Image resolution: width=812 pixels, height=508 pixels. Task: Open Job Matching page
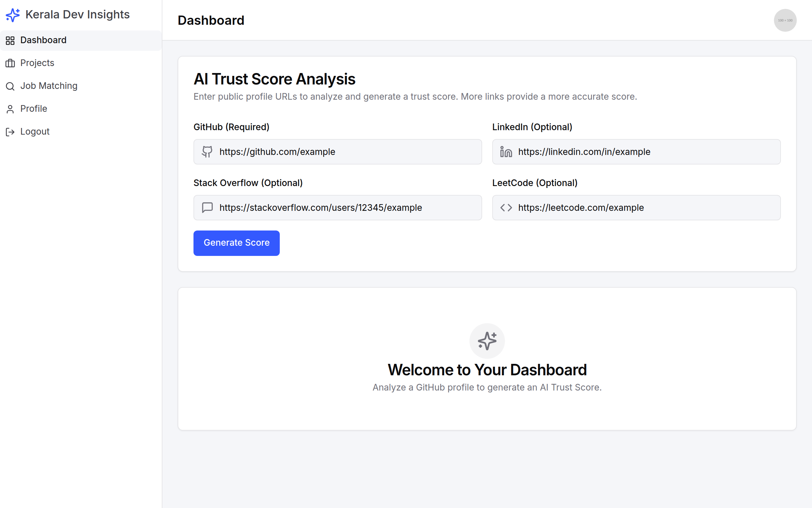pos(81,86)
